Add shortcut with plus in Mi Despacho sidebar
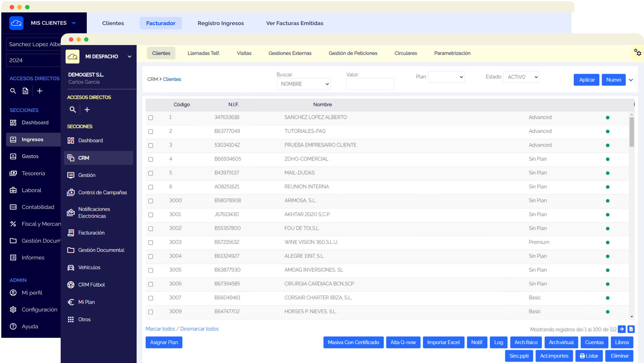644x363 pixels. point(87,110)
